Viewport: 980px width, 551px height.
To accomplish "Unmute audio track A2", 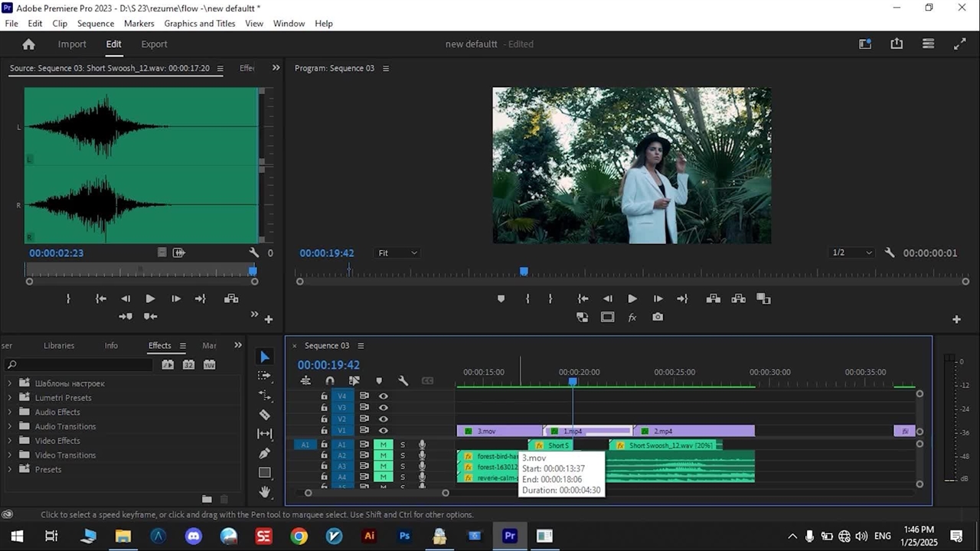I will 384,455.
